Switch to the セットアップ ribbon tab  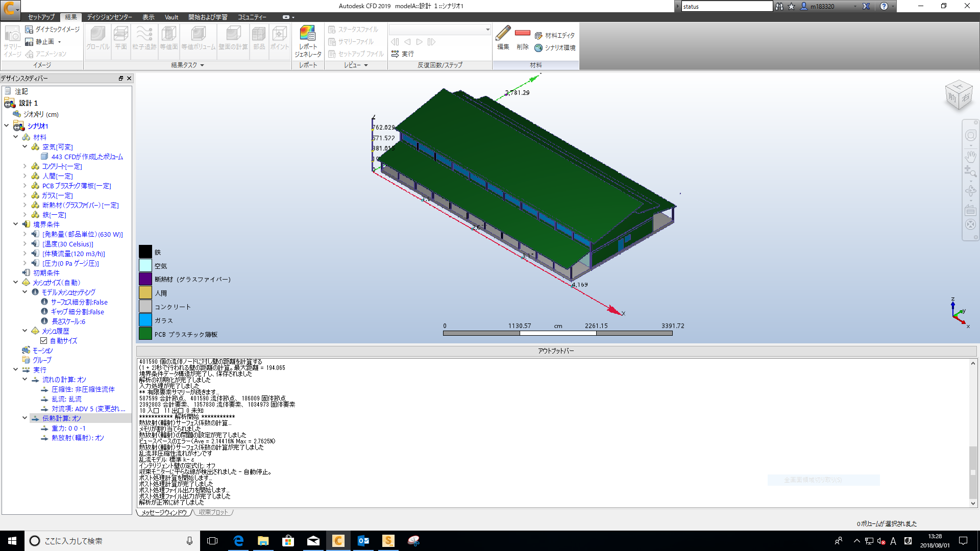(x=41, y=17)
